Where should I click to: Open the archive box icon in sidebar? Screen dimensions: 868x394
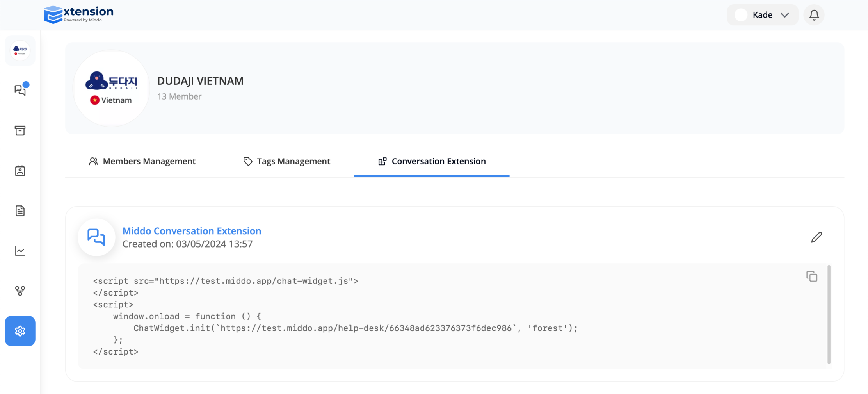(x=20, y=130)
